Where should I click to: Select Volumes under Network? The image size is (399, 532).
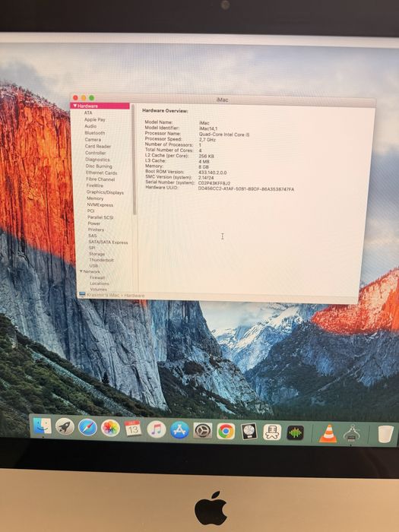coord(98,290)
